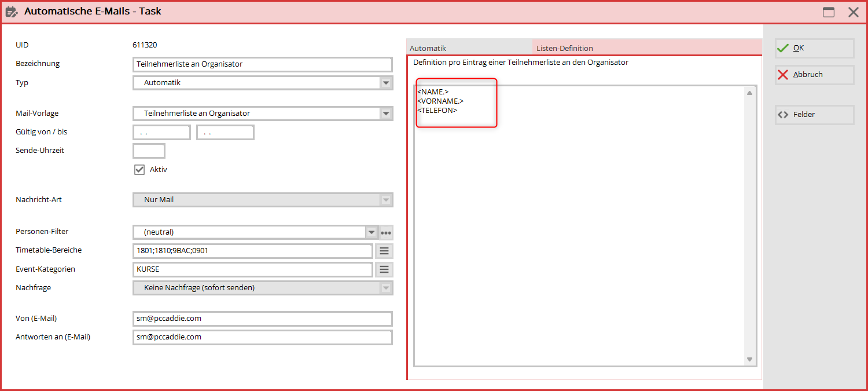Open the Personen-Filter dropdown arrow
Viewport: 868px width, 391px height.
(372, 232)
